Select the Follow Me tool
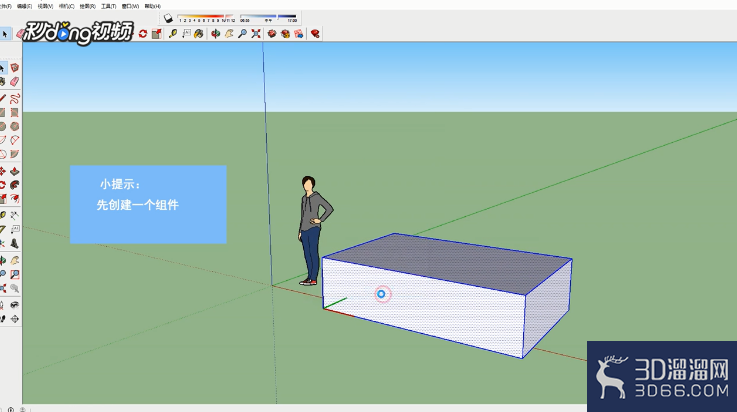The height and width of the screenshot is (412, 737). 15,185
